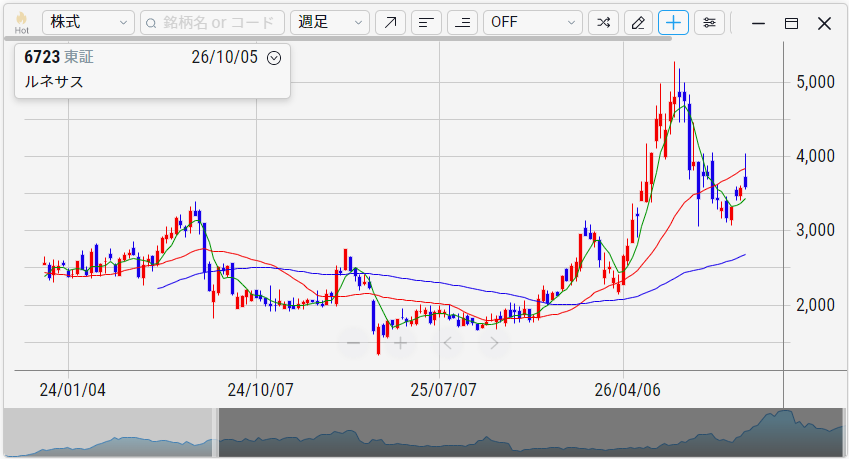Screen dimensions: 849x459
Task: Click the 26/04/06 date axis label
Action: tap(628, 390)
